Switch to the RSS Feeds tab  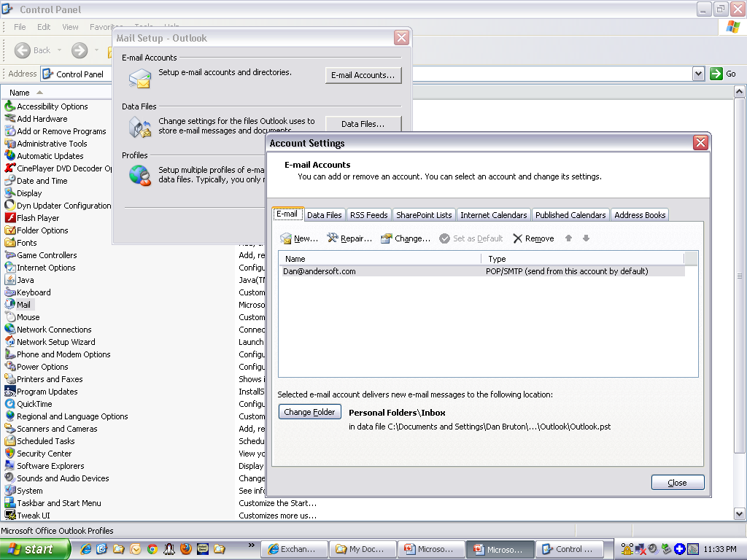pyautogui.click(x=368, y=215)
